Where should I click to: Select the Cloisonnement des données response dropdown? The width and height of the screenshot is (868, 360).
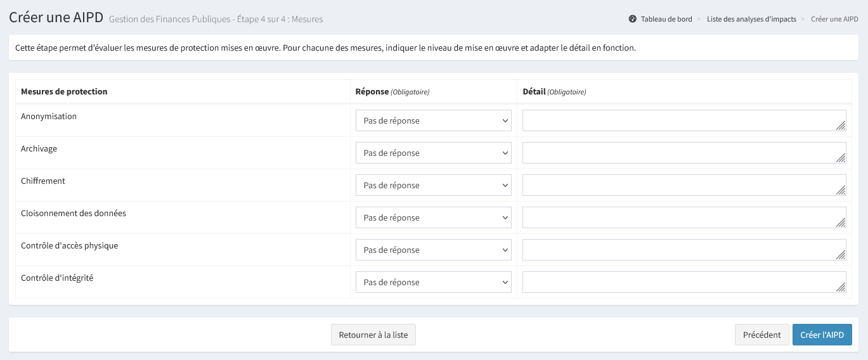pos(433,217)
